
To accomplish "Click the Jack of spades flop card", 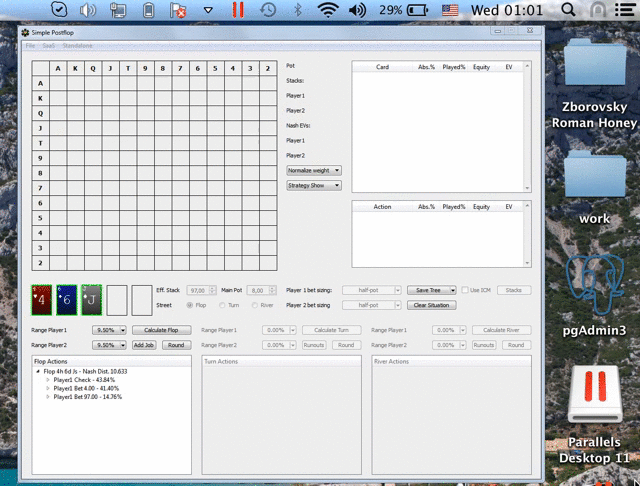I will (x=92, y=300).
